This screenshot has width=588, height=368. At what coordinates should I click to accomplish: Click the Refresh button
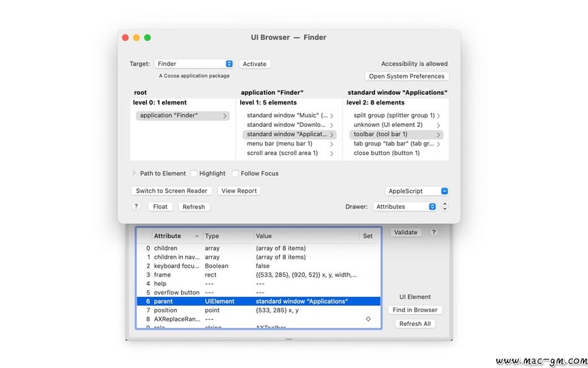[194, 207]
